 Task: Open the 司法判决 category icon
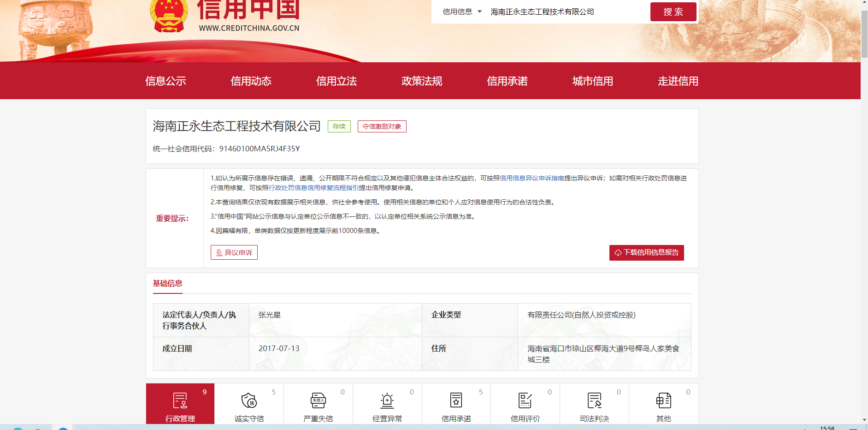[594, 400]
